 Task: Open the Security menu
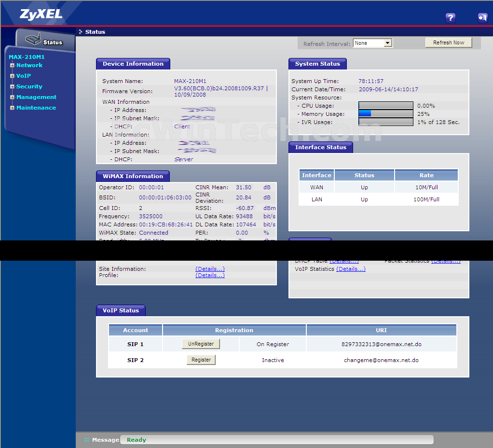(x=29, y=86)
